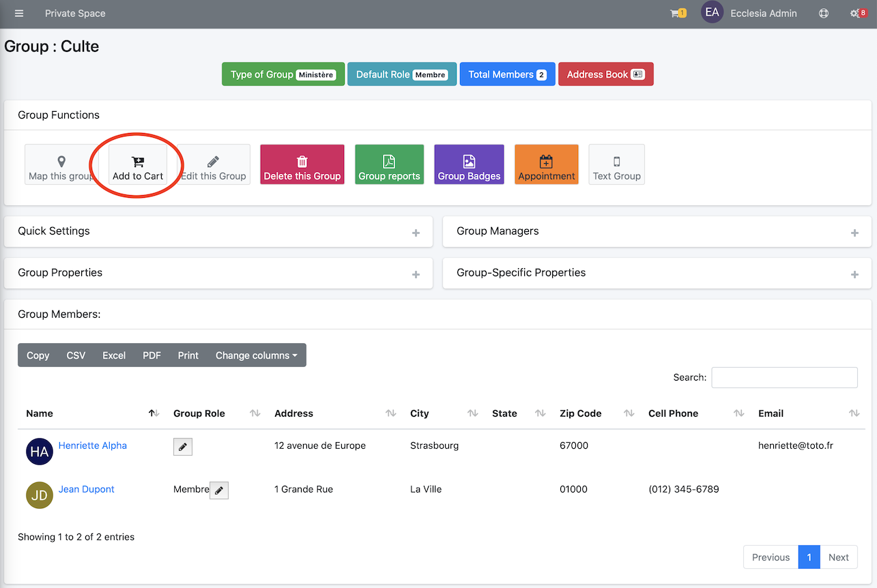Click Strasbourg city cell

click(434, 445)
